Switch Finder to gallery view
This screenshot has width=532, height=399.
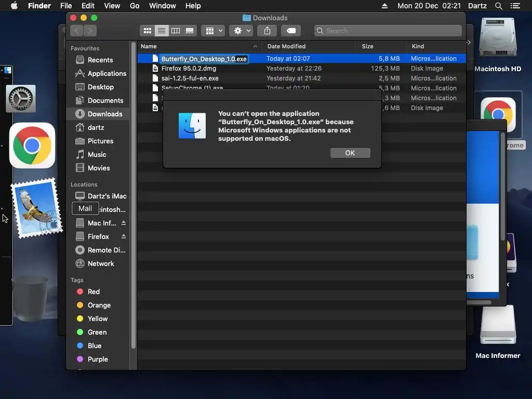coord(190,31)
